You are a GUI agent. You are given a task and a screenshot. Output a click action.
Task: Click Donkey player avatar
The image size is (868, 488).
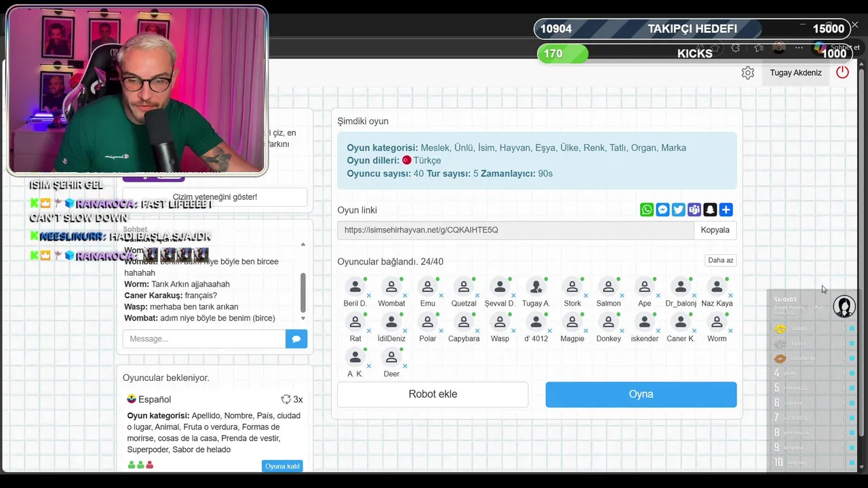click(x=608, y=323)
